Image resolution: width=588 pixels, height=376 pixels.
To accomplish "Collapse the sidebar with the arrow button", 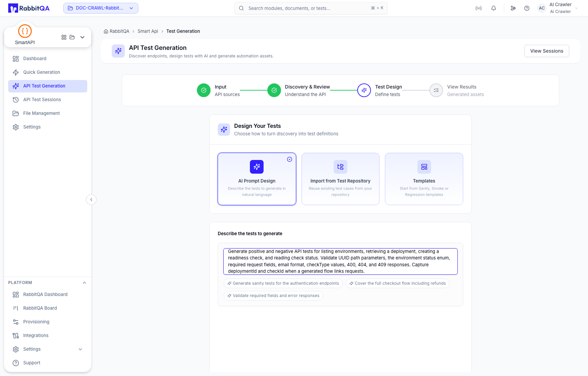I will click(91, 200).
